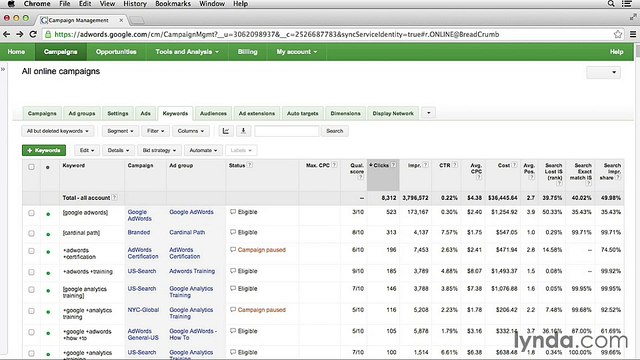
Task: Click the browser address bar URL
Action: point(276,34)
